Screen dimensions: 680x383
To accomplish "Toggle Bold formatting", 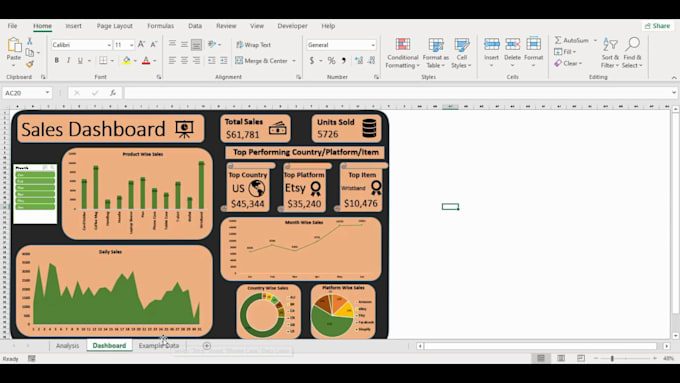I will [56, 61].
